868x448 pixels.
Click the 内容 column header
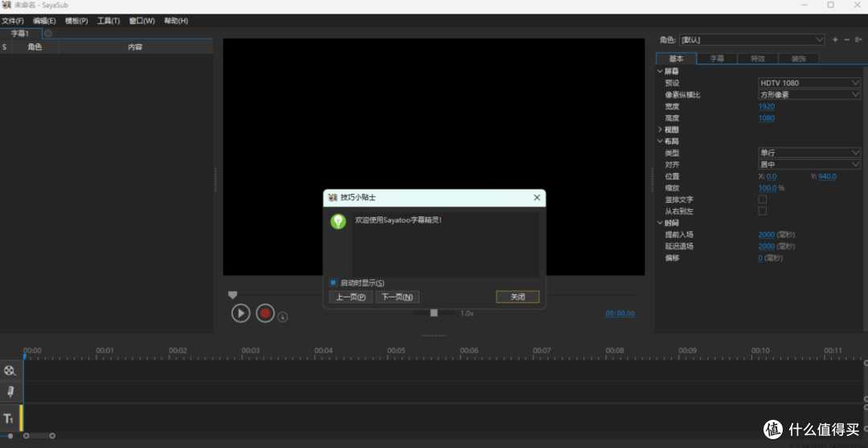pos(135,47)
